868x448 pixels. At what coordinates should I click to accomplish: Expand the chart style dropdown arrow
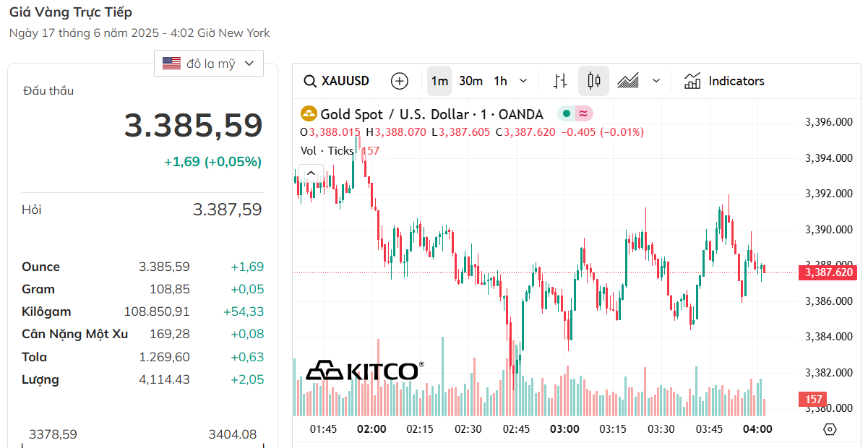(x=656, y=81)
